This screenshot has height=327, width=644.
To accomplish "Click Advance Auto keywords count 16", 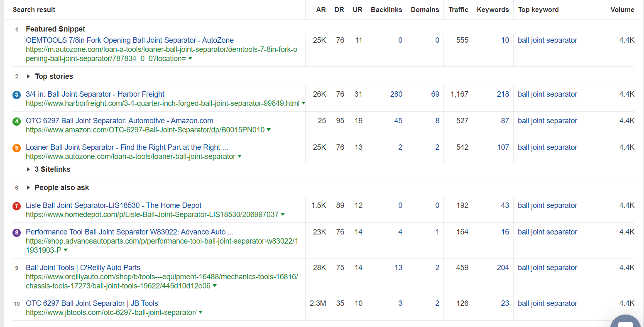I will pyautogui.click(x=505, y=232).
